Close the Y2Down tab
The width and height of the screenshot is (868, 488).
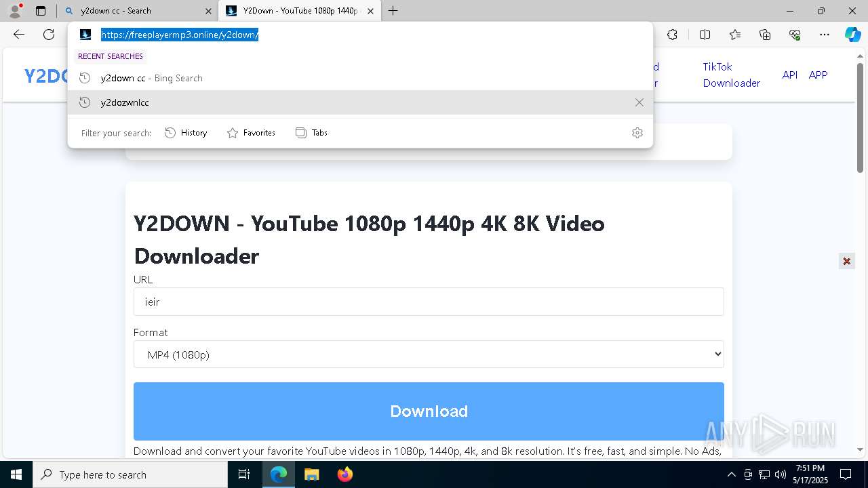[x=370, y=11]
